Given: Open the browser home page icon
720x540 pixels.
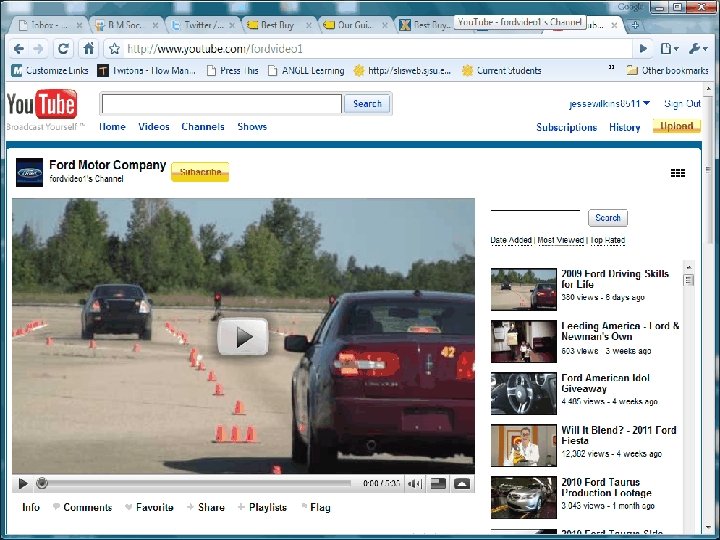Looking at the screenshot, I should pos(89,49).
